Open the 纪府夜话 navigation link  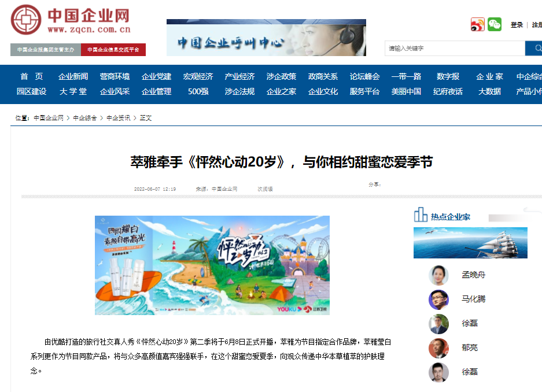(448, 91)
